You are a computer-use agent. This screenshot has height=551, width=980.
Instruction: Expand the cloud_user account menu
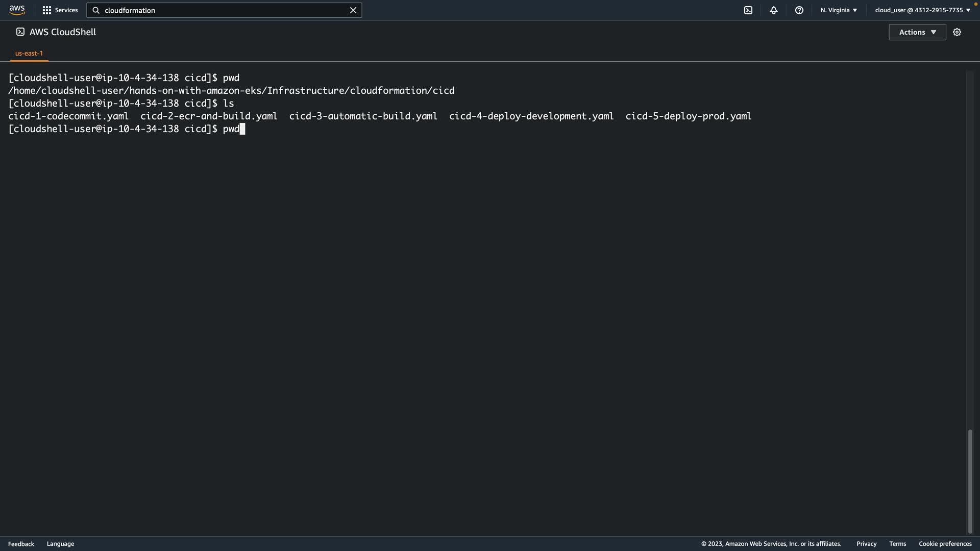(922, 10)
